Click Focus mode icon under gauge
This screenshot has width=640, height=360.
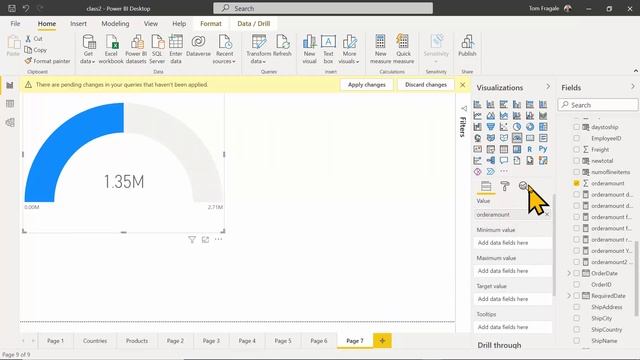[x=205, y=240]
